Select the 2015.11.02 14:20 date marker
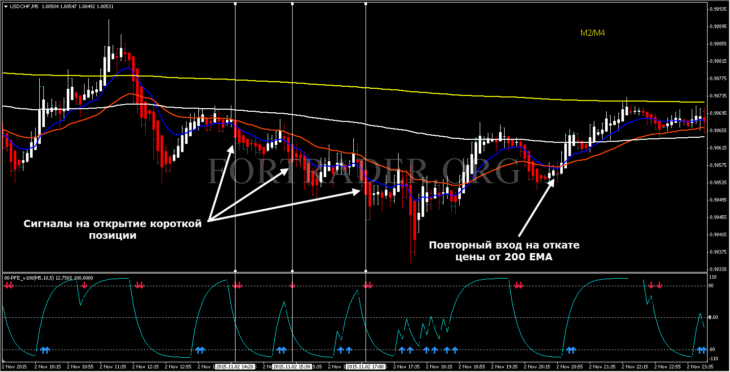The image size is (730, 372). (235, 367)
